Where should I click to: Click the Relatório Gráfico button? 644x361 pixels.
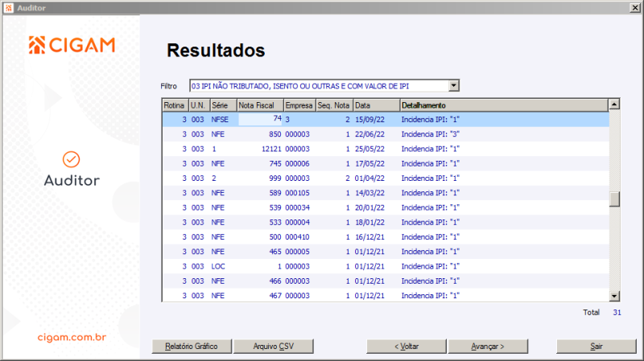(192, 347)
